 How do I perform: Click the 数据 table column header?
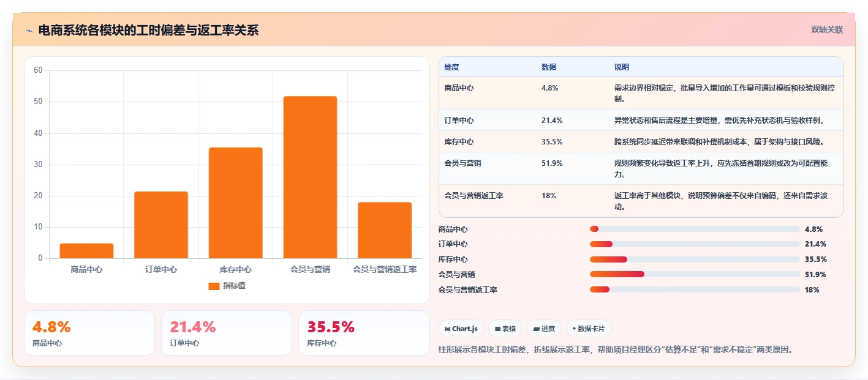(x=549, y=67)
